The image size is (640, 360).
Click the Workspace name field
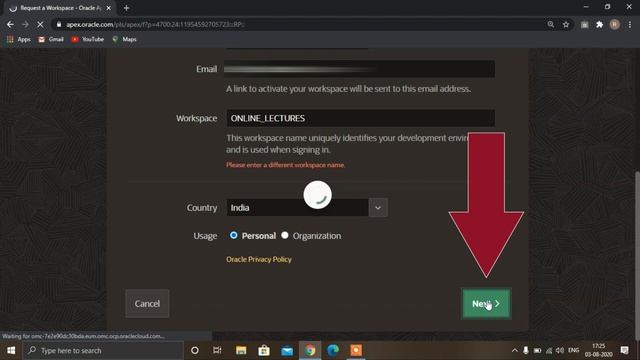(360, 118)
